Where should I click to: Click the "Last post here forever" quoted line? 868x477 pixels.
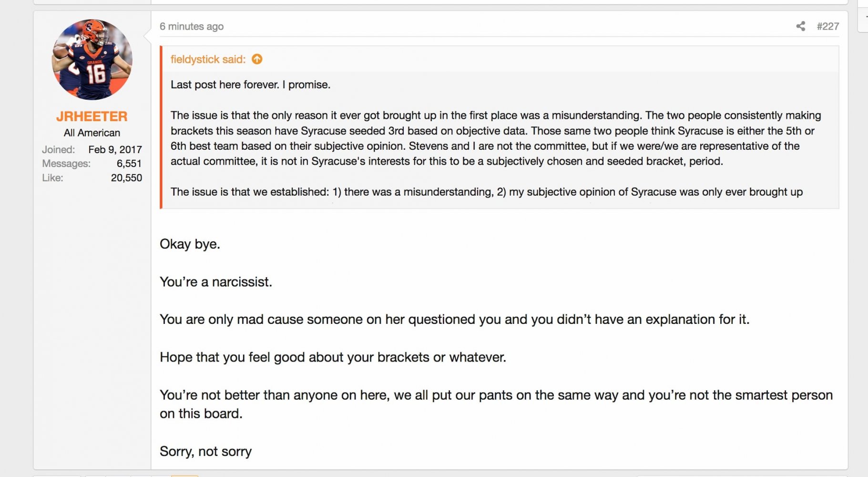250,84
